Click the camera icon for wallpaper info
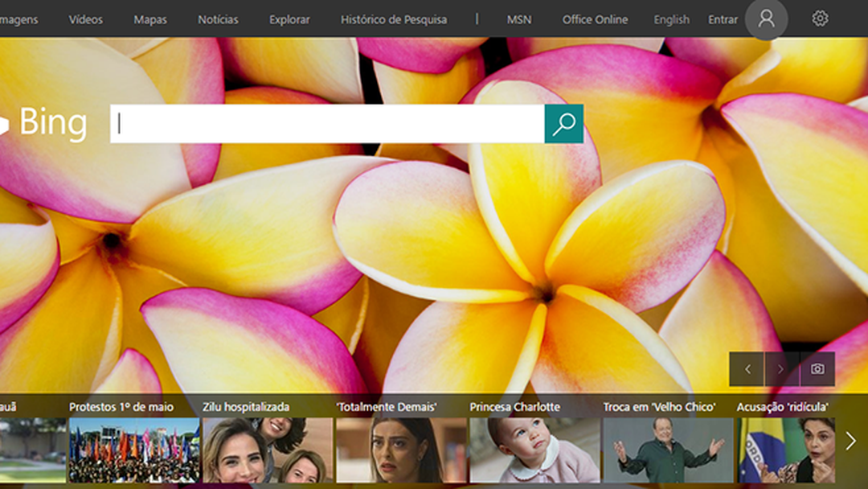 click(817, 368)
